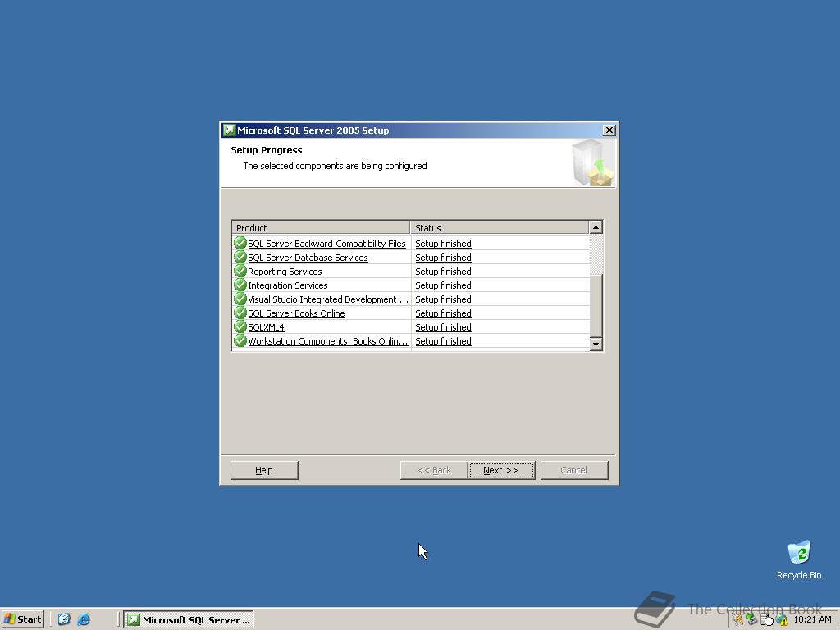
Task: Open the Start menu
Action: (22, 619)
